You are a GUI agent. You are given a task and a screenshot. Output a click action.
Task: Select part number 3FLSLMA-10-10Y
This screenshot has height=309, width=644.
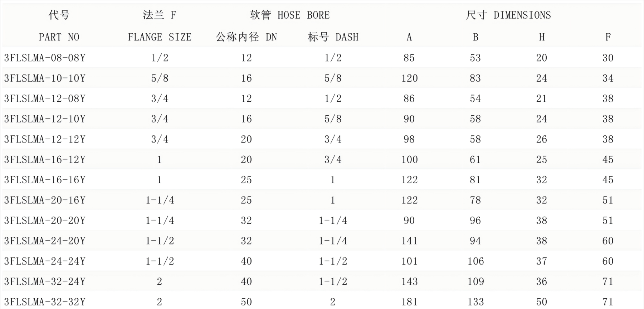[45, 78]
